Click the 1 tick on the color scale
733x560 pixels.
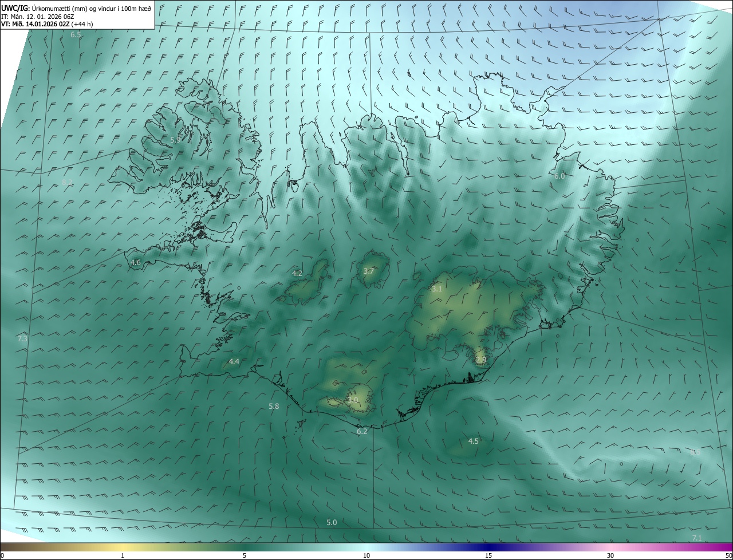point(123,556)
